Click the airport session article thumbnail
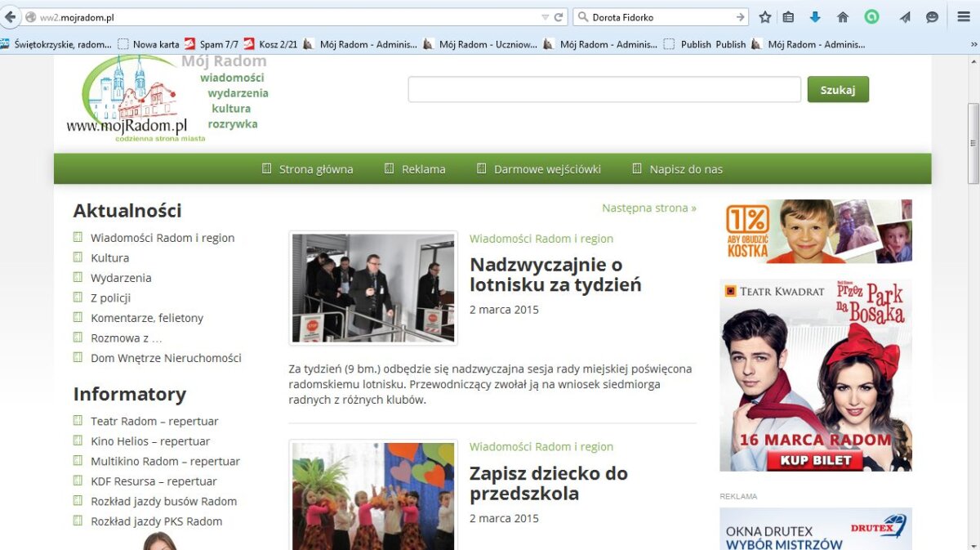 tap(373, 288)
